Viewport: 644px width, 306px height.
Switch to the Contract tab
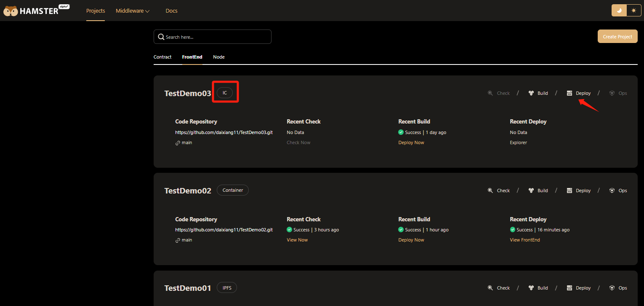tap(162, 57)
